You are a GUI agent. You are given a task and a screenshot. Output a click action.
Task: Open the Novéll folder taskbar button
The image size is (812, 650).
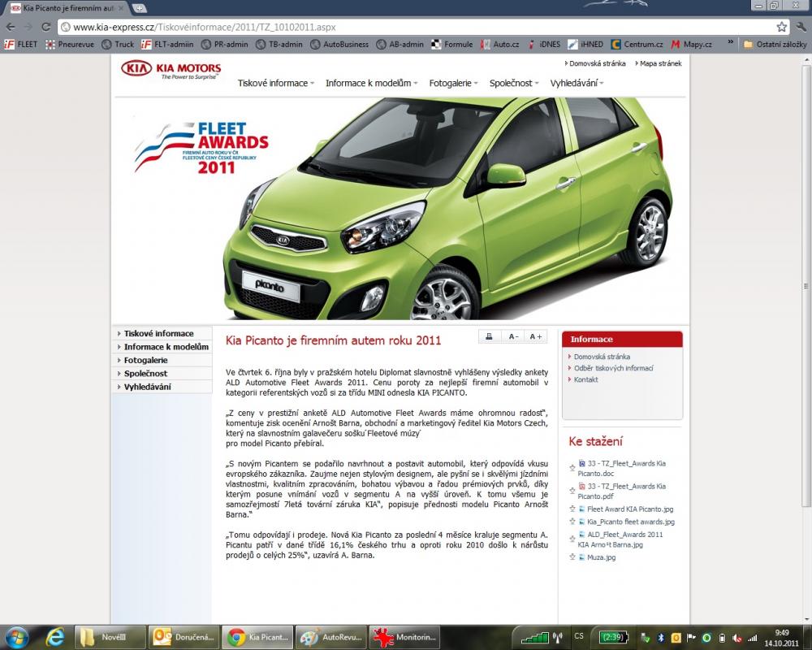(109, 637)
